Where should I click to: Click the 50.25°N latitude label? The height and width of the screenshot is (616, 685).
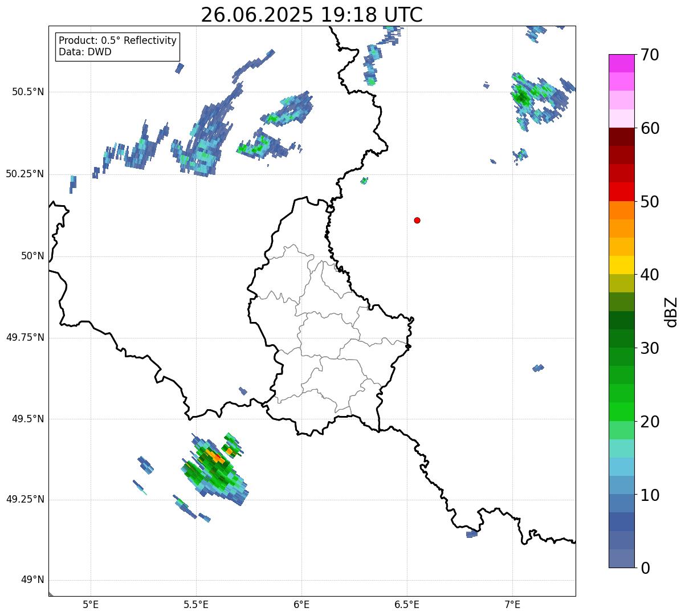tap(25, 174)
